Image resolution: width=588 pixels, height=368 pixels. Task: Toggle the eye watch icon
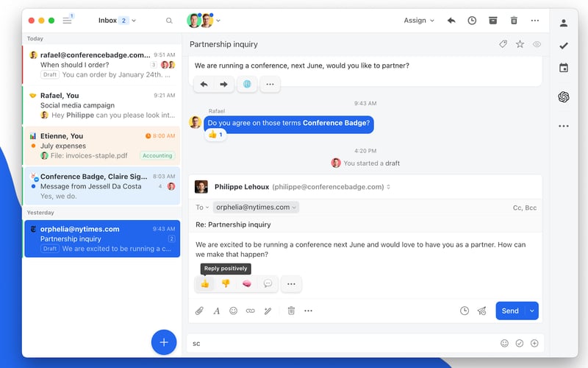[537, 44]
